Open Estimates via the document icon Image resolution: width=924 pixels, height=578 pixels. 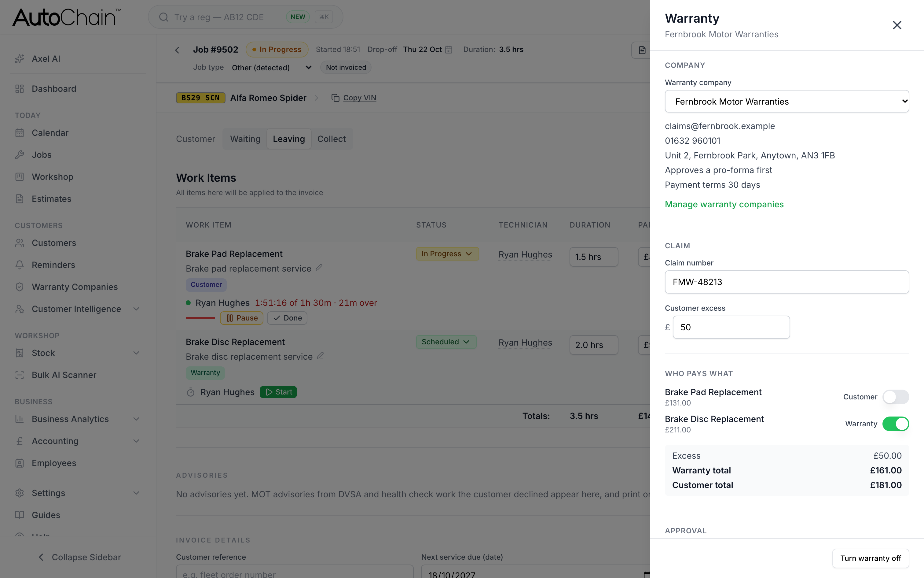pos(20,199)
